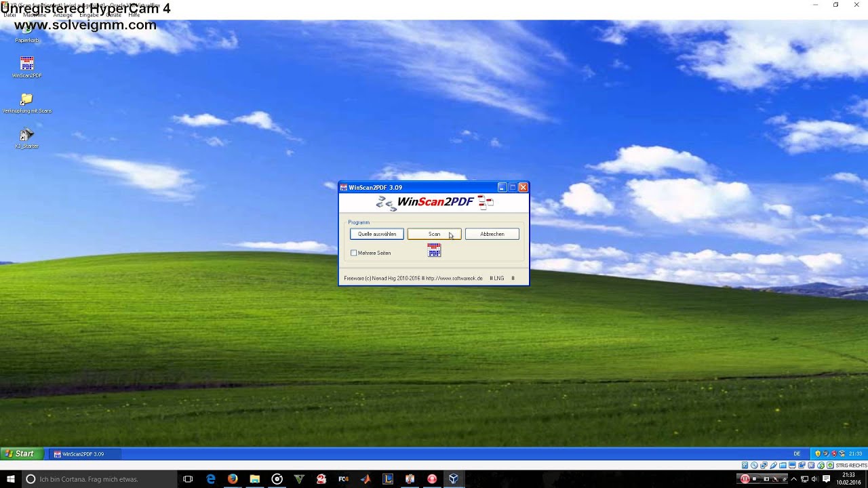The height and width of the screenshot is (488, 868).
Task: Launch MATLAB from the taskbar
Action: [x=366, y=479]
